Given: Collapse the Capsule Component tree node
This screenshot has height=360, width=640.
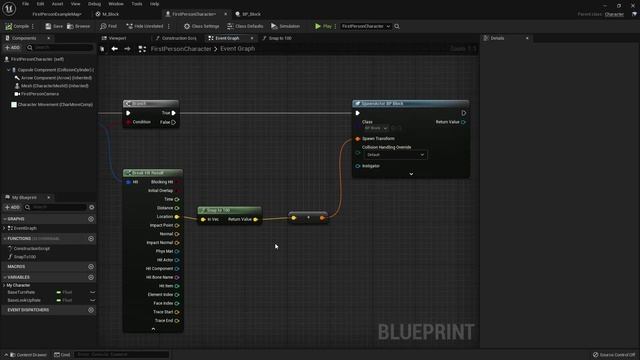Looking at the screenshot, I should pos(8,70).
